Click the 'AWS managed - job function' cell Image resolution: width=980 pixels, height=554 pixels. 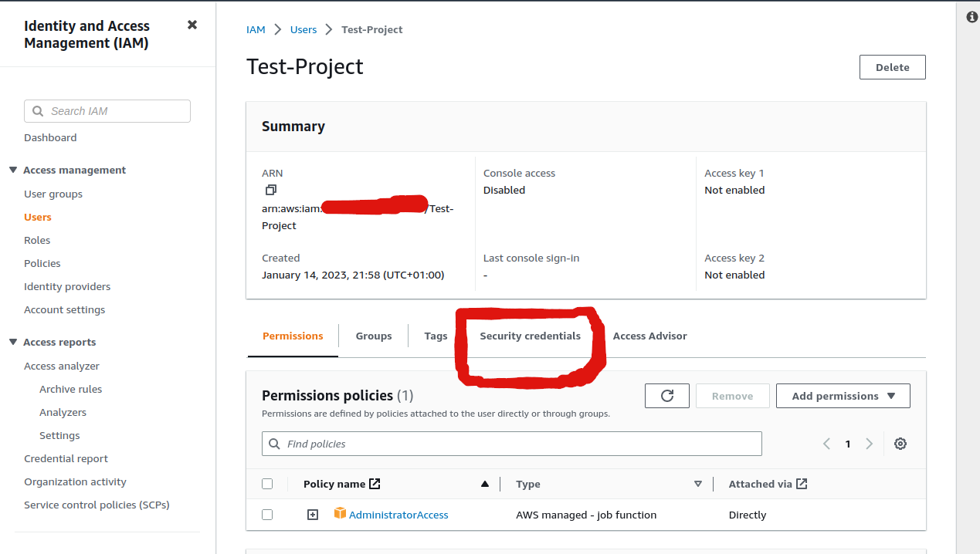point(586,515)
